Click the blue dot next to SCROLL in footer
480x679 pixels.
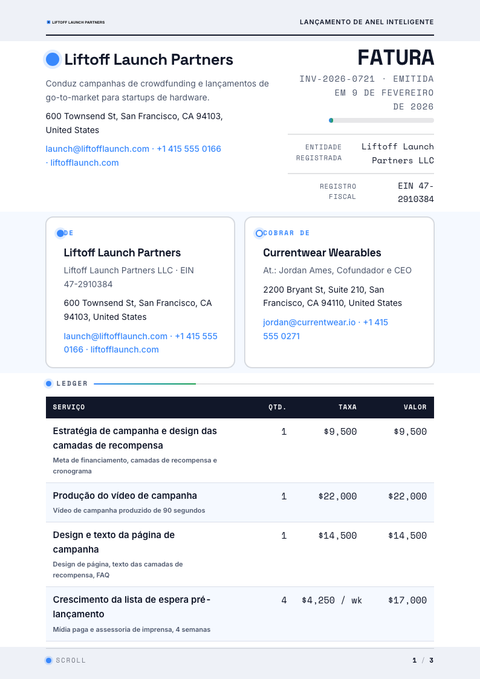[49, 660]
